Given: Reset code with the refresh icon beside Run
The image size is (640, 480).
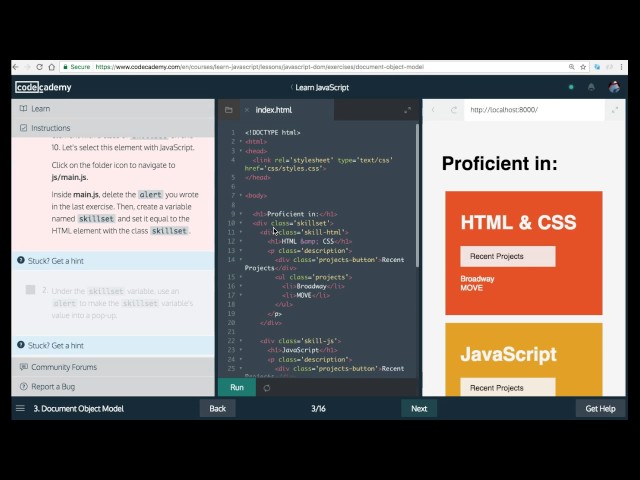Looking at the screenshot, I should (267, 388).
